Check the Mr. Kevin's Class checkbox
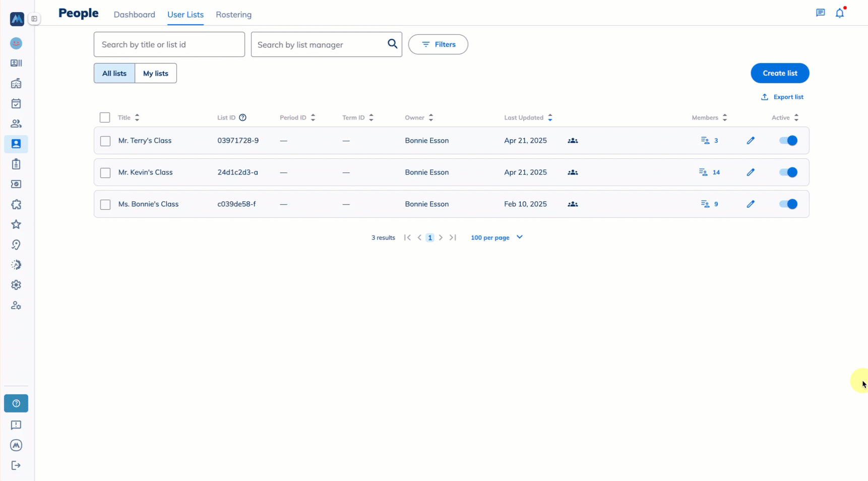This screenshot has width=868, height=481. pyautogui.click(x=105, y=173)
